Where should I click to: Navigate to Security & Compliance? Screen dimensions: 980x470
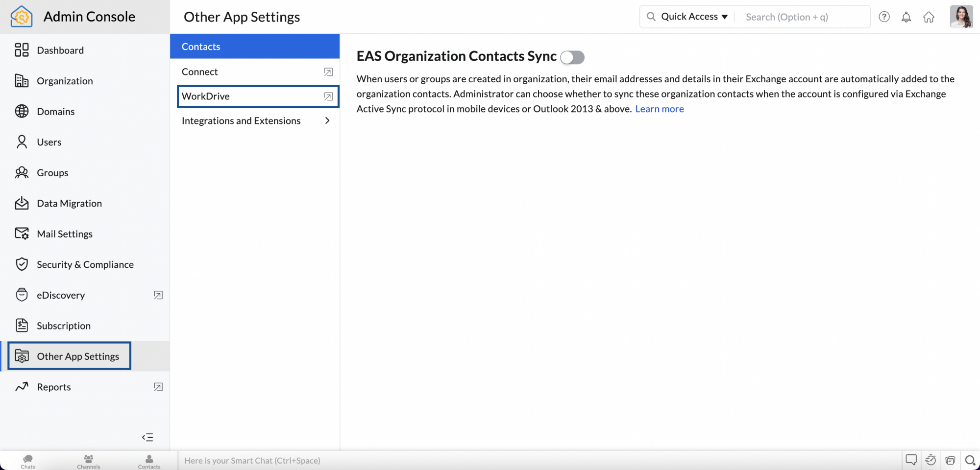coord(85,265)
